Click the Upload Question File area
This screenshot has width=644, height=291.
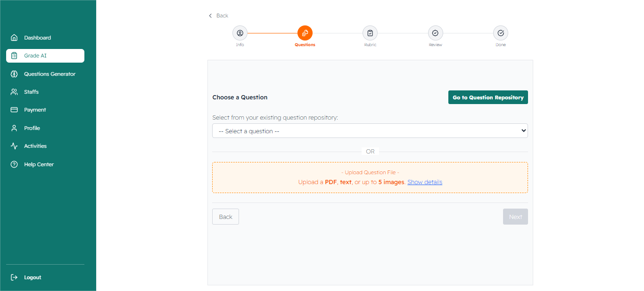click(370, 173)
